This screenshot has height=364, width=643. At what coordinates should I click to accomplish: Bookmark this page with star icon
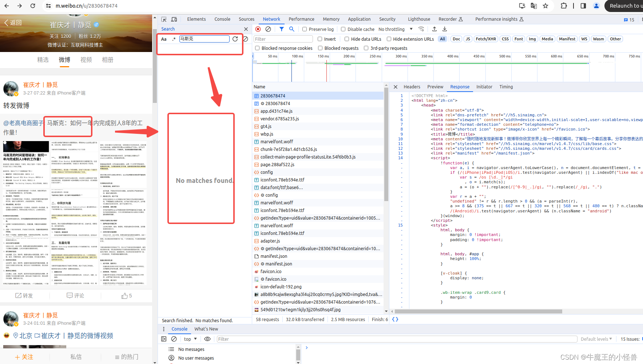click(545, 6)
